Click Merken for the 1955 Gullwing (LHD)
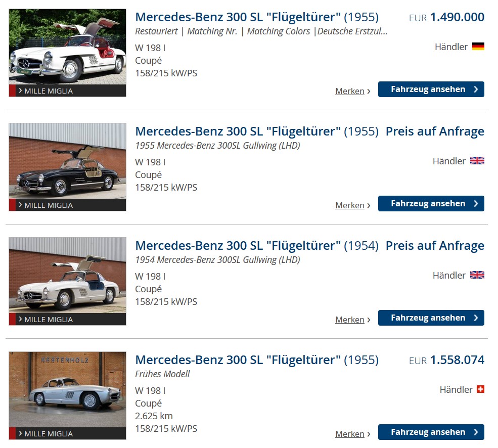Screen dimensions: 498x448 352,206
